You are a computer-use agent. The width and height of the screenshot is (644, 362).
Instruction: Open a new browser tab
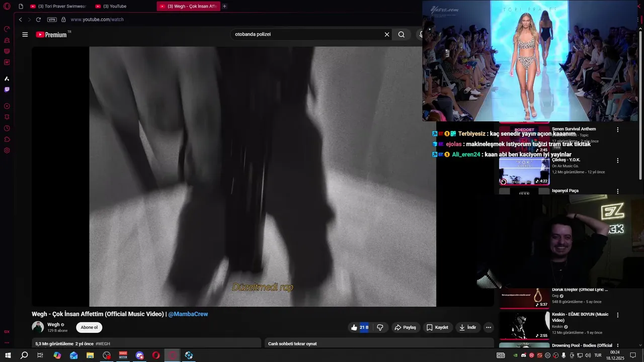[224, 6]
